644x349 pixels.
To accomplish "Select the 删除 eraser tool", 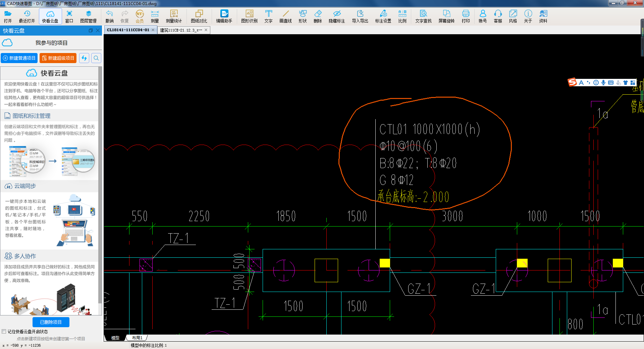I will click(318, 16).
